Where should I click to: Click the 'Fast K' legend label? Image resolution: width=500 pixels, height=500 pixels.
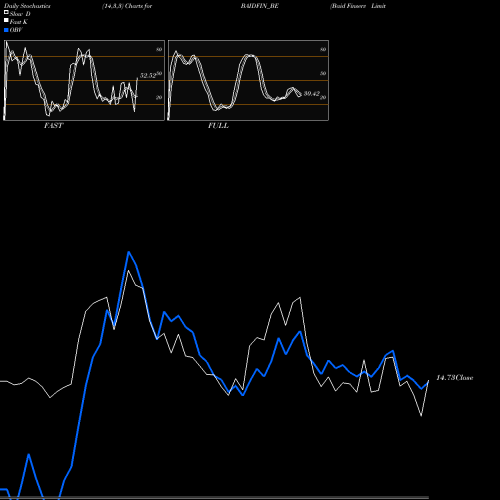(x=19, y=22)
